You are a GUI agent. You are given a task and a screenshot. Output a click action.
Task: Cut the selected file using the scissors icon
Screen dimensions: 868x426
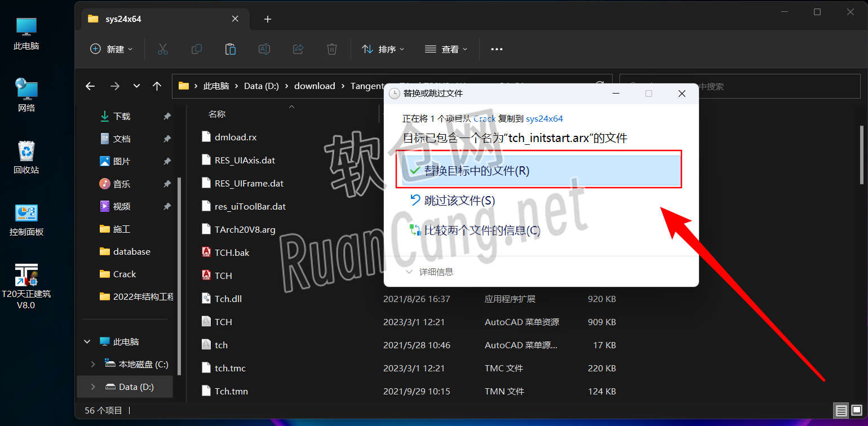(x=163, y=49)
